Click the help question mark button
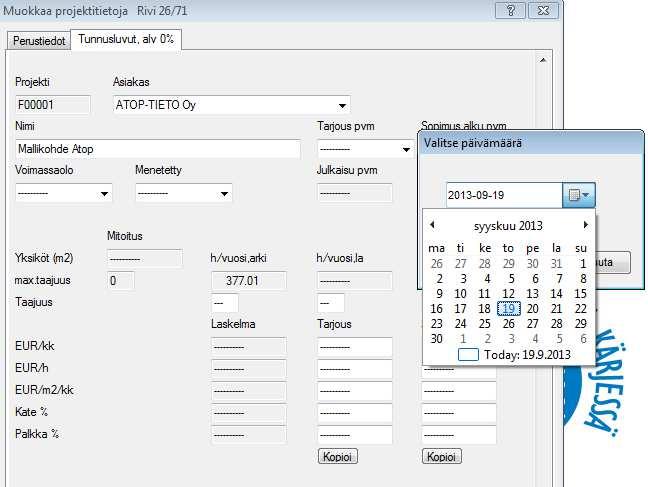The width and height of the screenshot is (648, 487). 510,10
